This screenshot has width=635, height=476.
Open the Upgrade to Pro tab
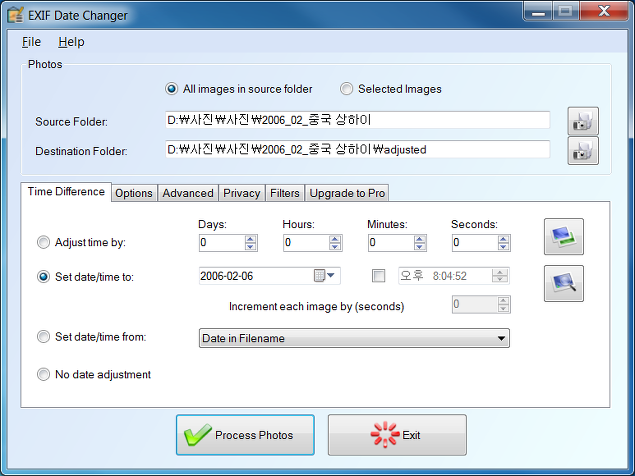pyautogui.click(x=347, y=193)
